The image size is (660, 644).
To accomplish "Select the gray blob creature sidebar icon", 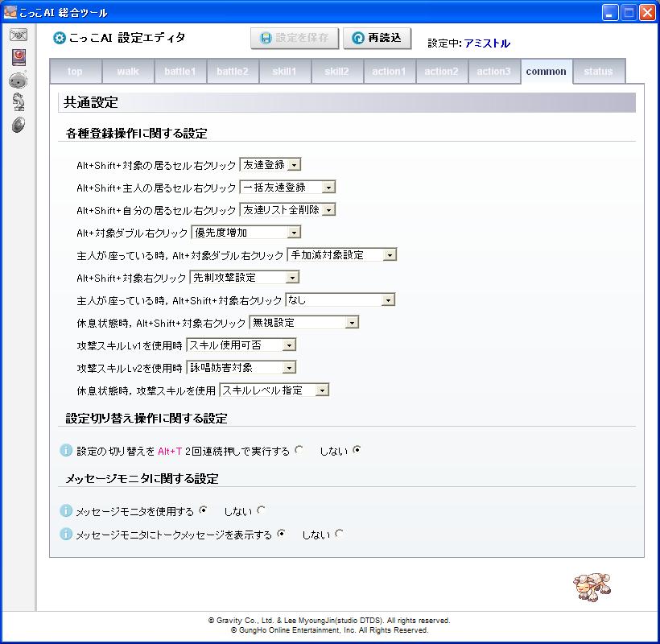I will tap(18, 80).
